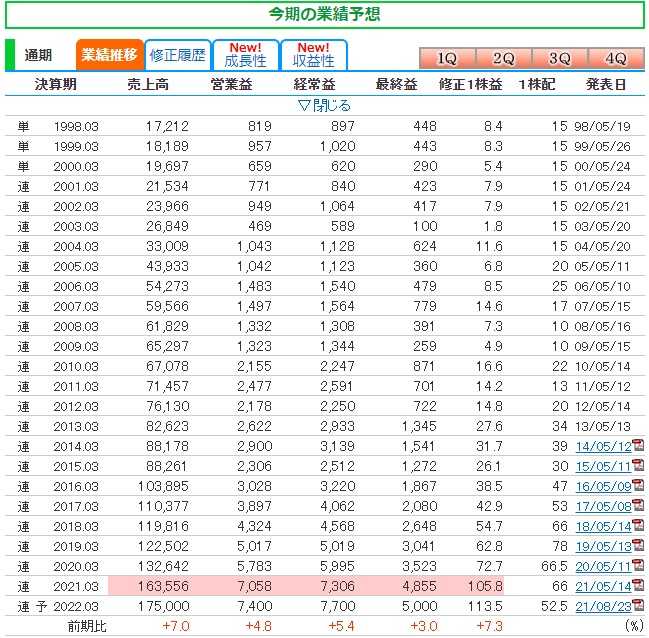
Task: Open the 21/05/14 announcement date link
Action: pos(603,586)
